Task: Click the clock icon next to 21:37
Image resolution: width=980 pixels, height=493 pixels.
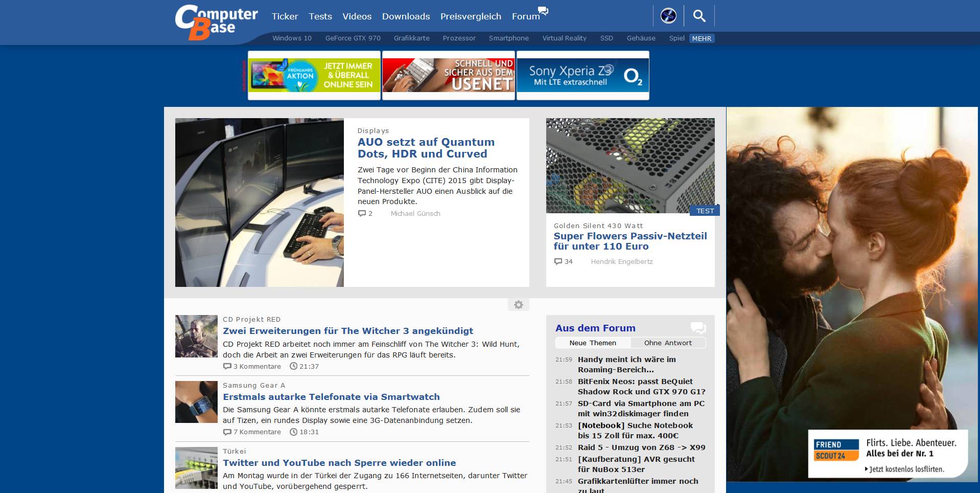Action: (x=293, y=366)
